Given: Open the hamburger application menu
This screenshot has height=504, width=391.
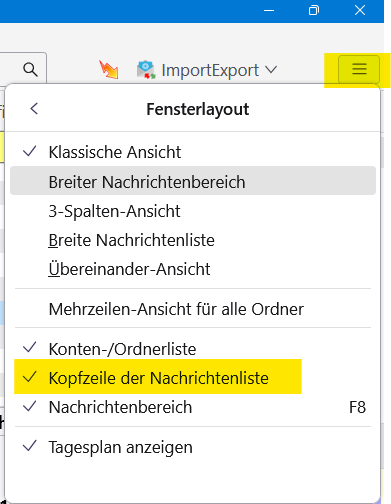Looking at the screenshot, I should point(359,69).
